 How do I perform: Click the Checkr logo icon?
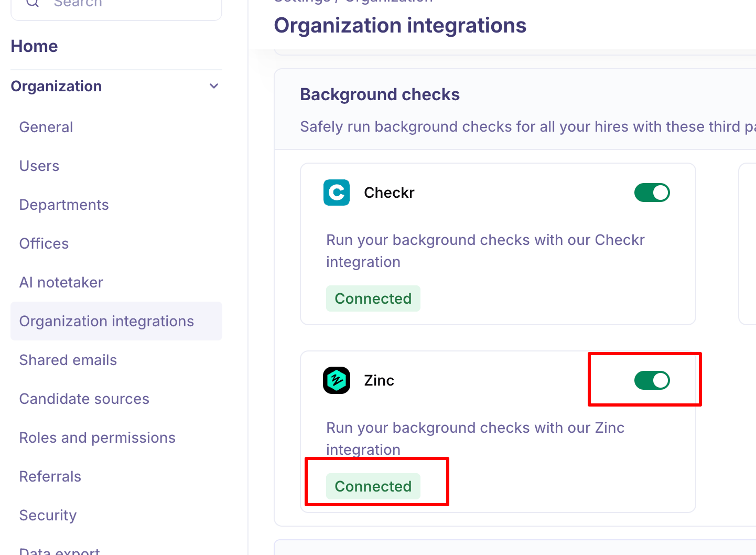tap(337, 193)
